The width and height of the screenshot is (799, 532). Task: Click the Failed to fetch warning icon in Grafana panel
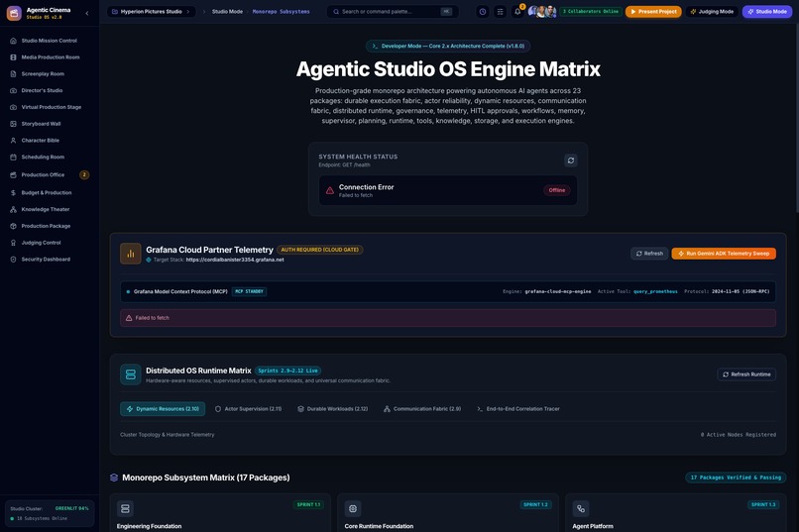(129, 318)
